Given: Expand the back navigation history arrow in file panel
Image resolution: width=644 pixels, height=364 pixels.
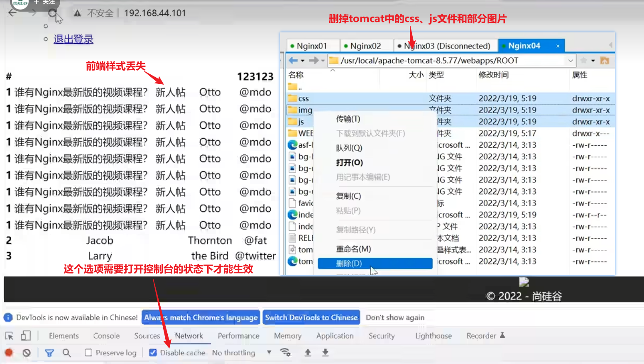Looking at the screenshot, I should [x=303, y=61].
